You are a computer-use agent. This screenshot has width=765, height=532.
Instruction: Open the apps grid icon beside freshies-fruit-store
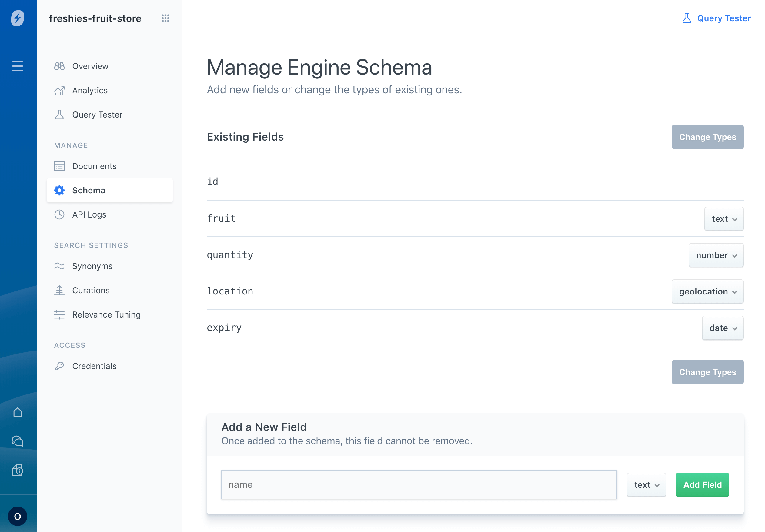pyautogui.click(x=165, y=18)
